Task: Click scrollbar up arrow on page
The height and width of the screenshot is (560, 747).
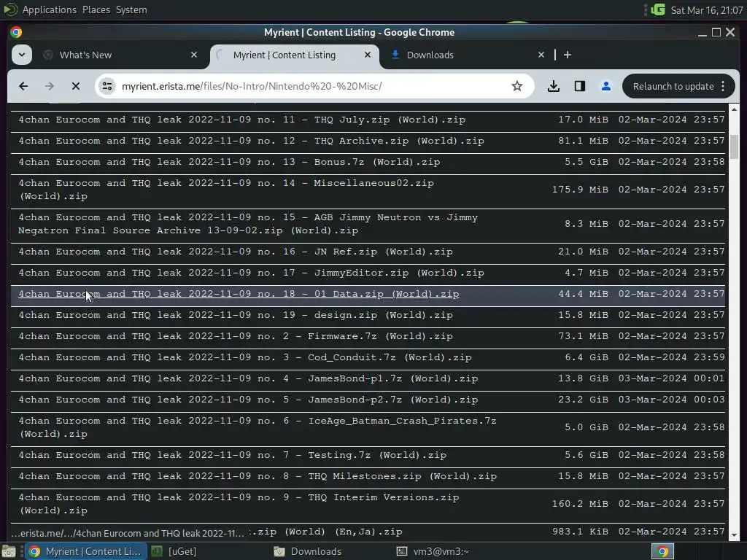Action: (x=734, y=109)
